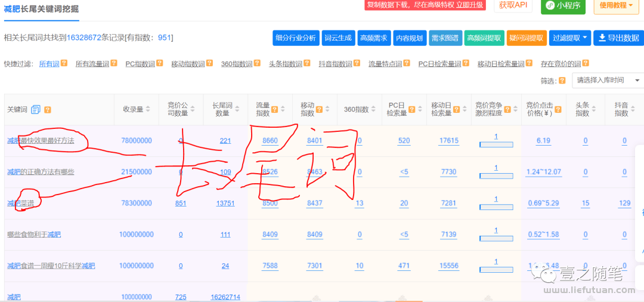
Task: Click the 获取API button
Action: point(513,5)
